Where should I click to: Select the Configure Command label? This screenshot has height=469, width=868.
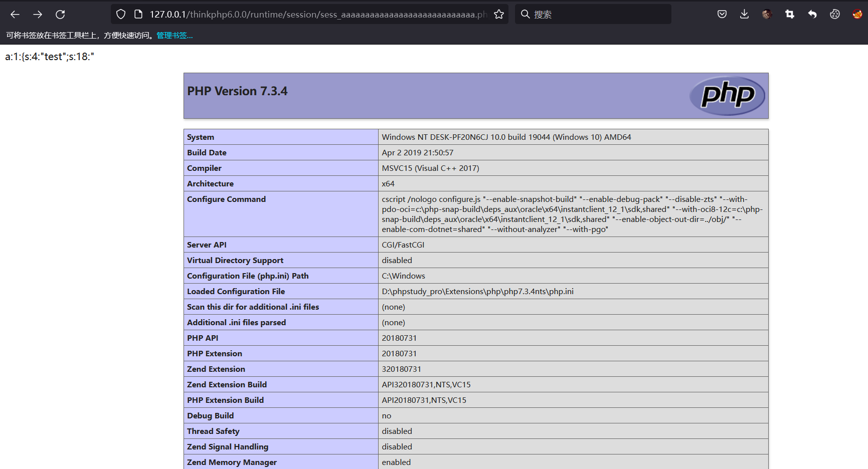[x=226, y=199]
